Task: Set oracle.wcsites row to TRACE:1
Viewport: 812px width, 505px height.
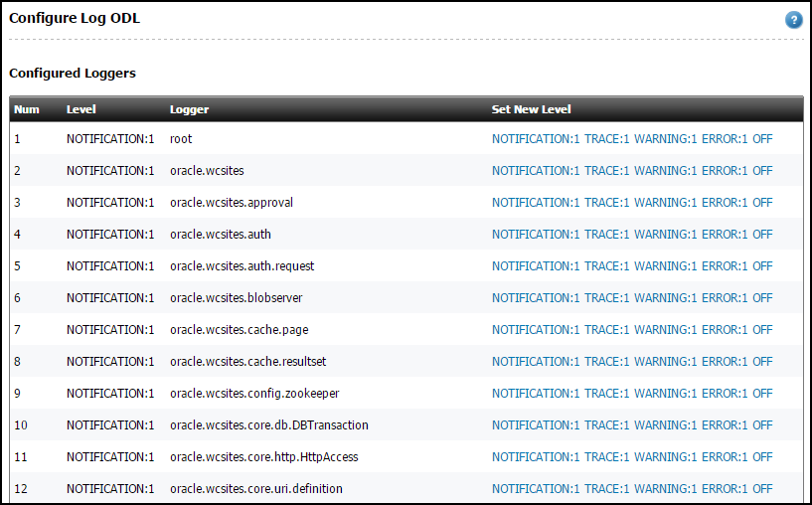Action: coord(606,170)
